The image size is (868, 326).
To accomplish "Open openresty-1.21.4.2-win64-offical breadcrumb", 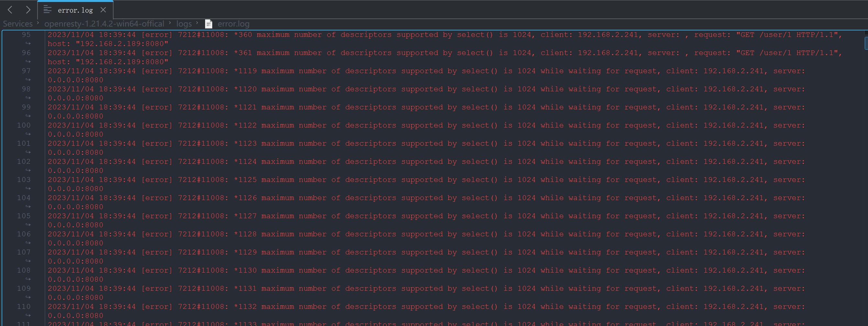I will (x=104, y=24).
